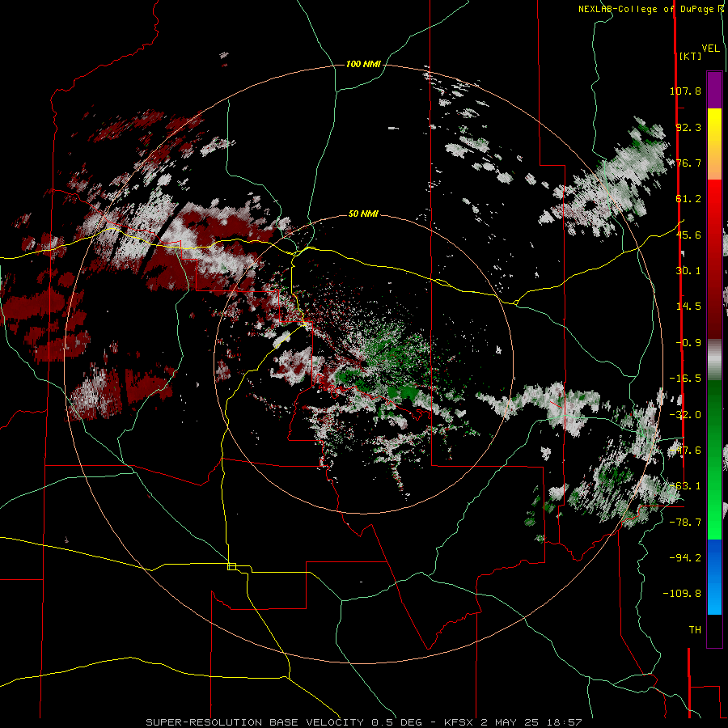The width and height of the screenshot is (728, 728).
Task: Pick the purple segment of the color bar
Action: coord(714,90)
